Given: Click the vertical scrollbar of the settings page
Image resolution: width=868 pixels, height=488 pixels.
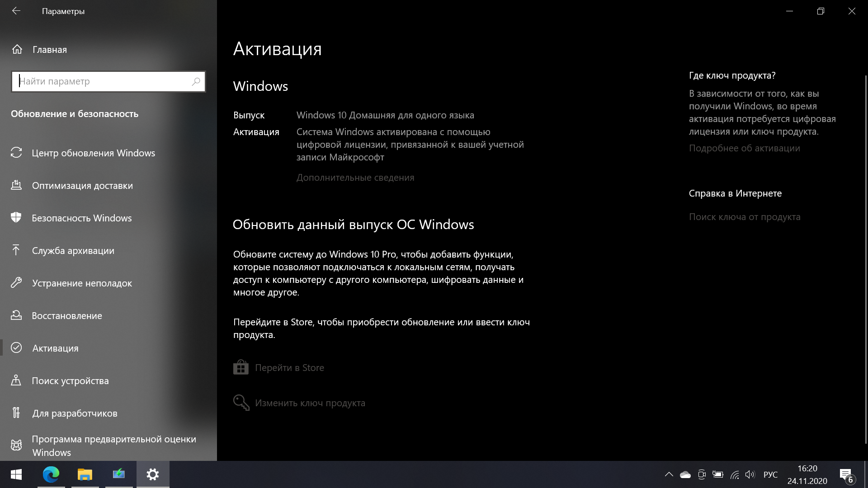Looking at the screenshot, I should click(x=866, y=260).
